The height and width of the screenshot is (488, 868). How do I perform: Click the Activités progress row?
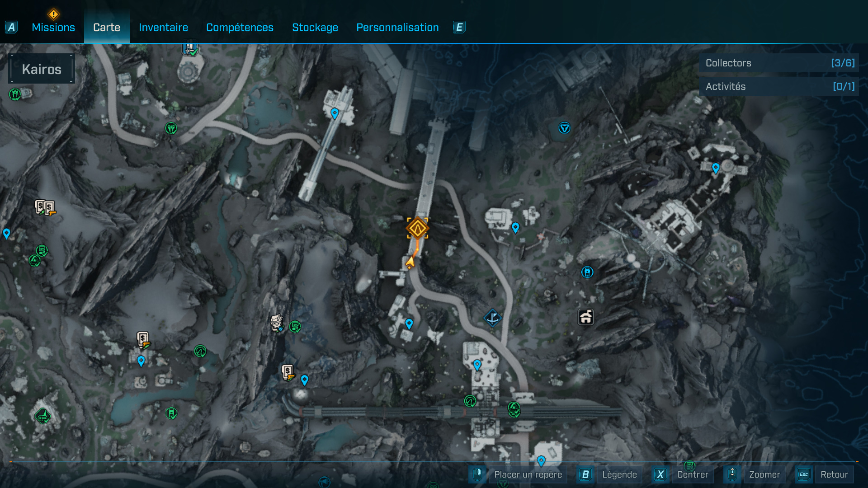pyautogui.click(x=779, y=86)
